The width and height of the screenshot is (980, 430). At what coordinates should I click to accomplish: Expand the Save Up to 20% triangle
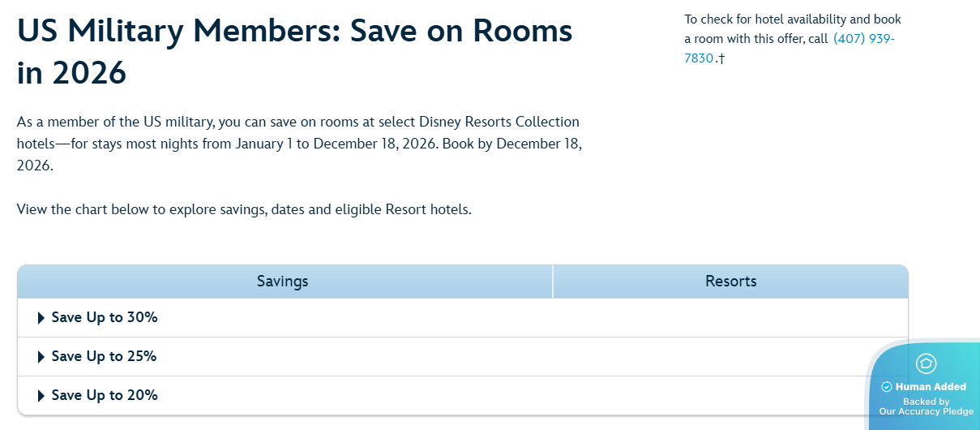[41, 396]
